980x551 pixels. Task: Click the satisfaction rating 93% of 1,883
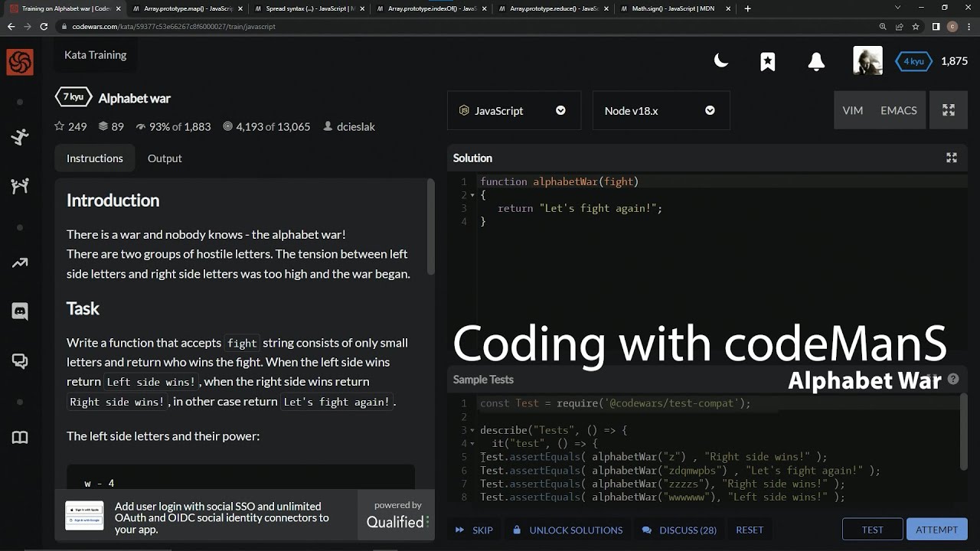pyautogui.click(x=173, y=126)
